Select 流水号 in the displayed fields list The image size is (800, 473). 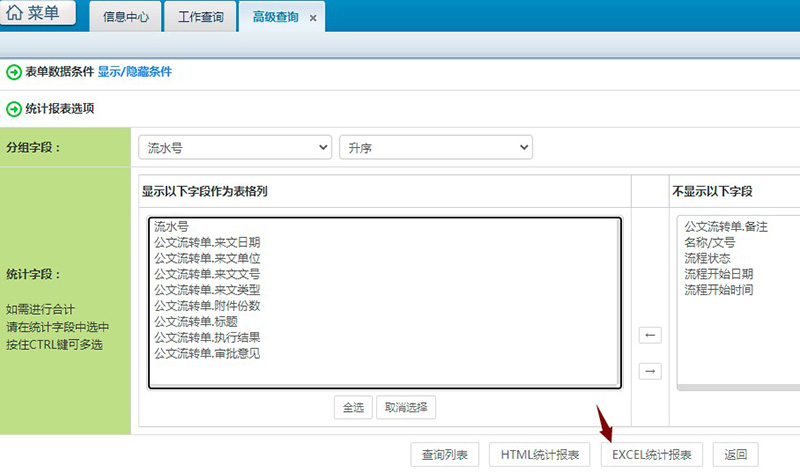(384, 226)
